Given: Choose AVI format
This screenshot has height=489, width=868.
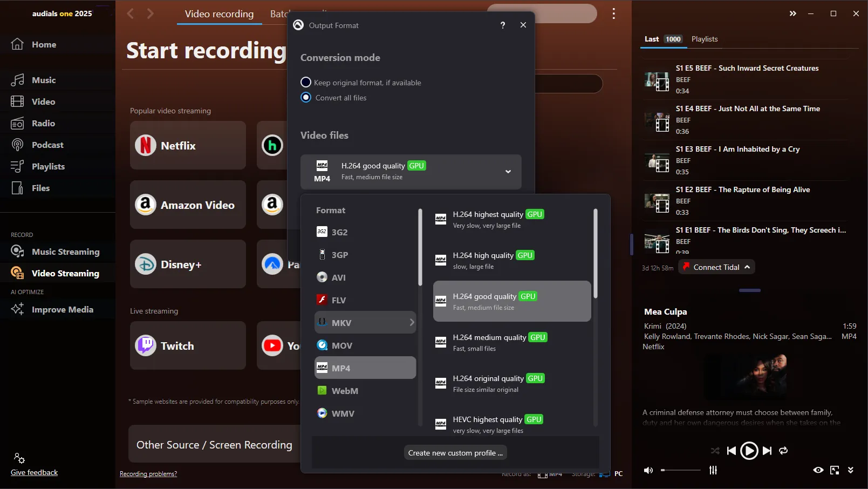Looking at the screenshot, I should pos(365,277).
